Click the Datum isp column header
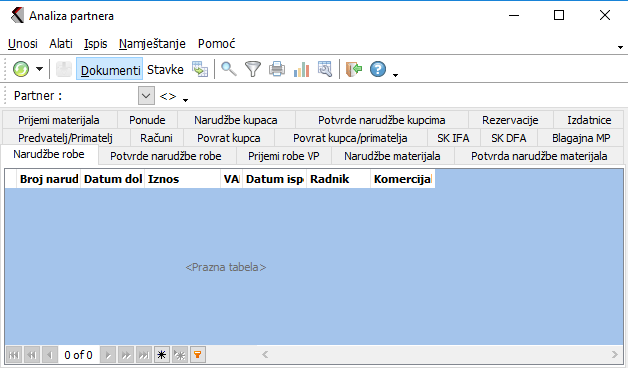The height and width of the screenshot is (368, 628). click(274, 179)
